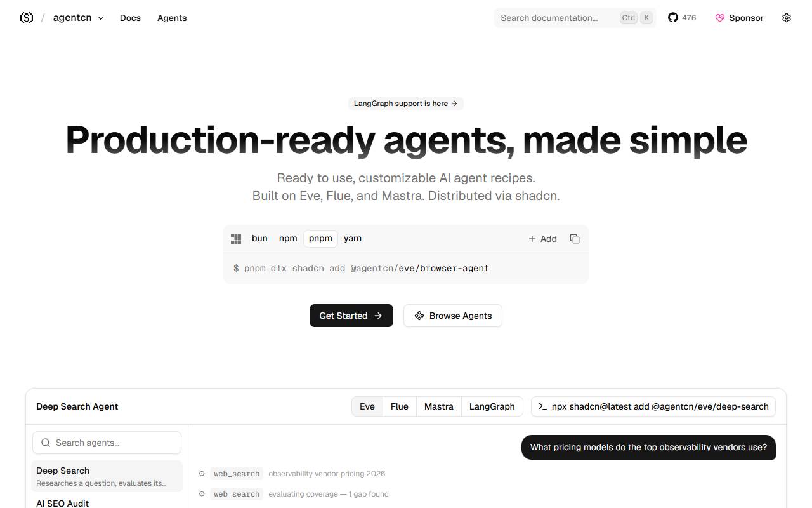Focus the Search agents field

pyautogui.click(x=107, y=443)
